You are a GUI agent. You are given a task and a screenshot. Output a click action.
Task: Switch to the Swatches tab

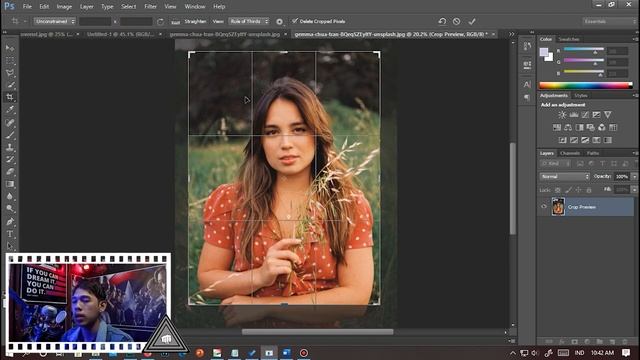[569, 39]
